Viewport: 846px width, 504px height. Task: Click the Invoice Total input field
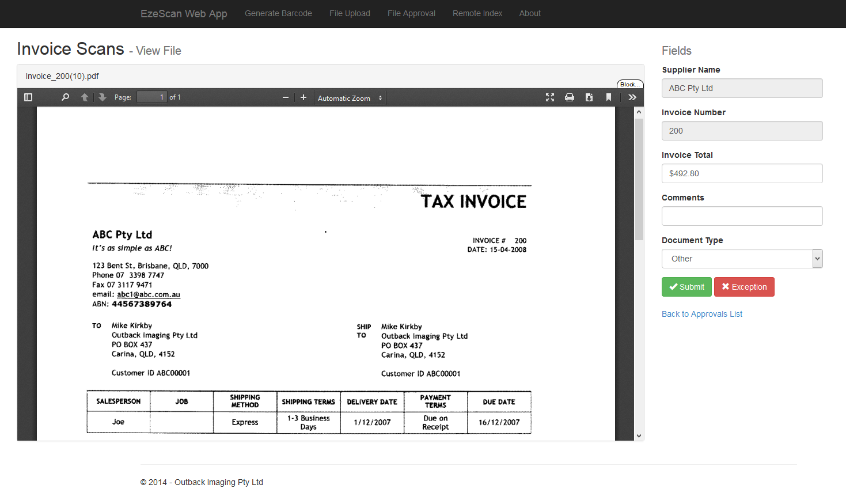(x=742, y=173)
